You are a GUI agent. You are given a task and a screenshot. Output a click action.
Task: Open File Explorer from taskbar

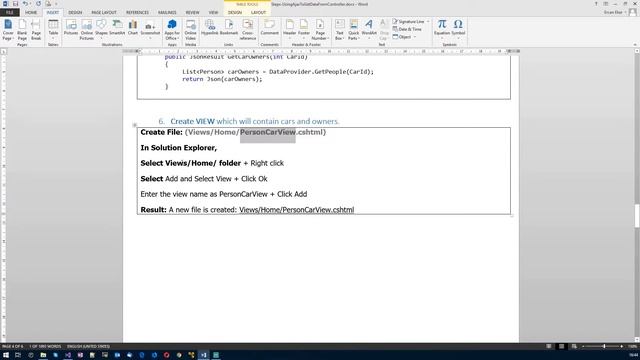43,355
